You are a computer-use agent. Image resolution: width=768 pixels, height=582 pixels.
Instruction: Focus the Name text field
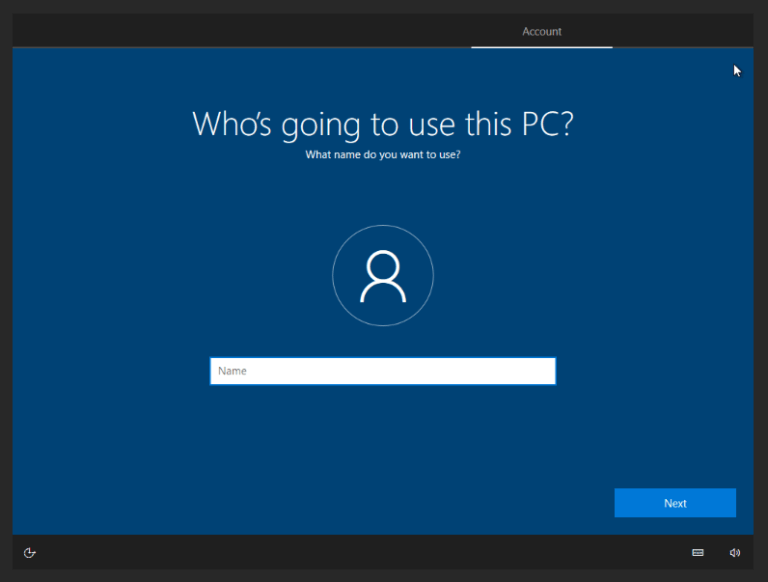[383, 371]
